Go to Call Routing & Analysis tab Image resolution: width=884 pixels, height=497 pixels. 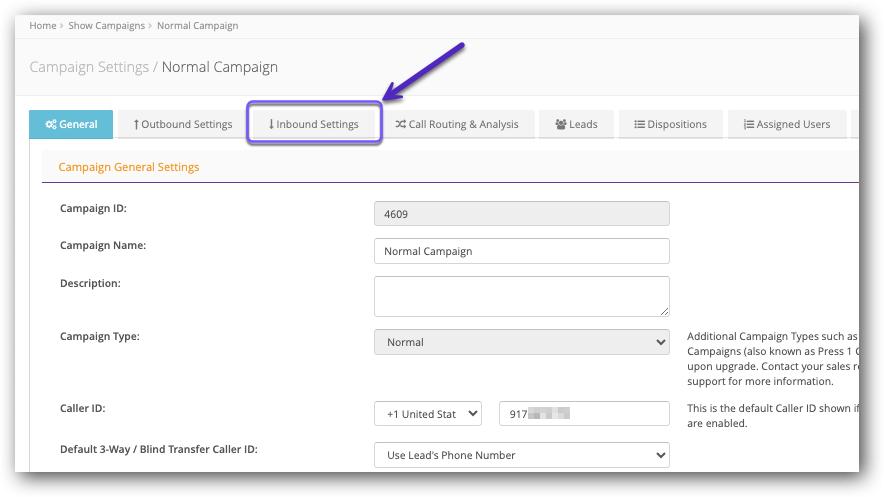(457, 124)
